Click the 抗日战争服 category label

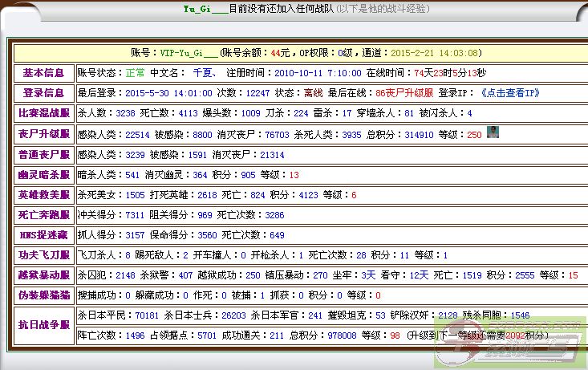pos(43,325)
